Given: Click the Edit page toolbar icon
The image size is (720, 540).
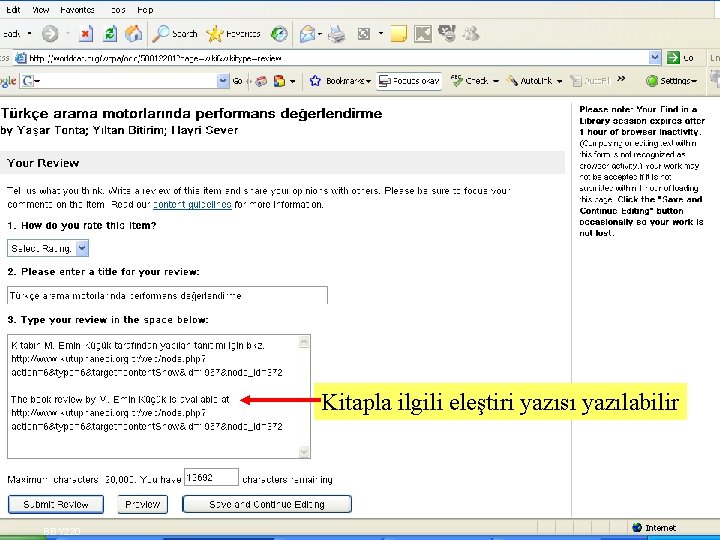Looking at the screenshot, I should (x=364, y=34).
